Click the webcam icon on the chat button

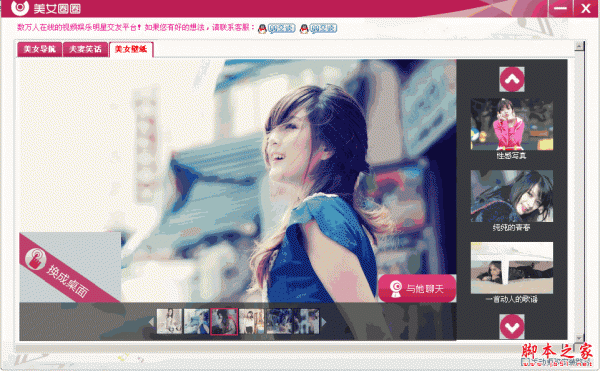[x=395, y=289]
